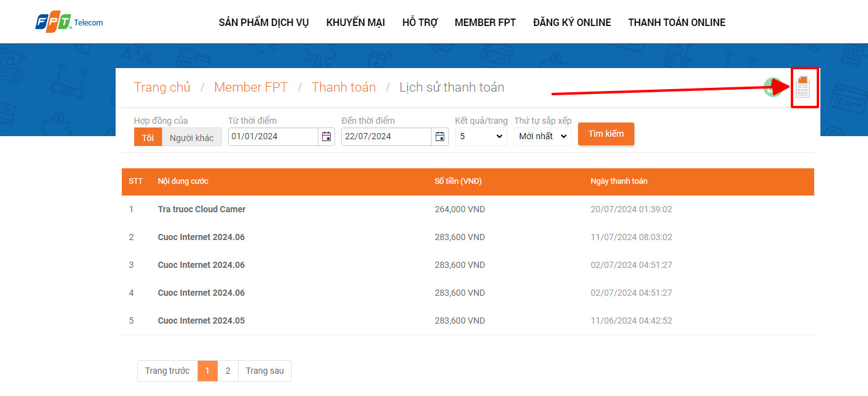Click the 'STT' column header
This screenshot has height=396, width=868.
coord(135,181)
